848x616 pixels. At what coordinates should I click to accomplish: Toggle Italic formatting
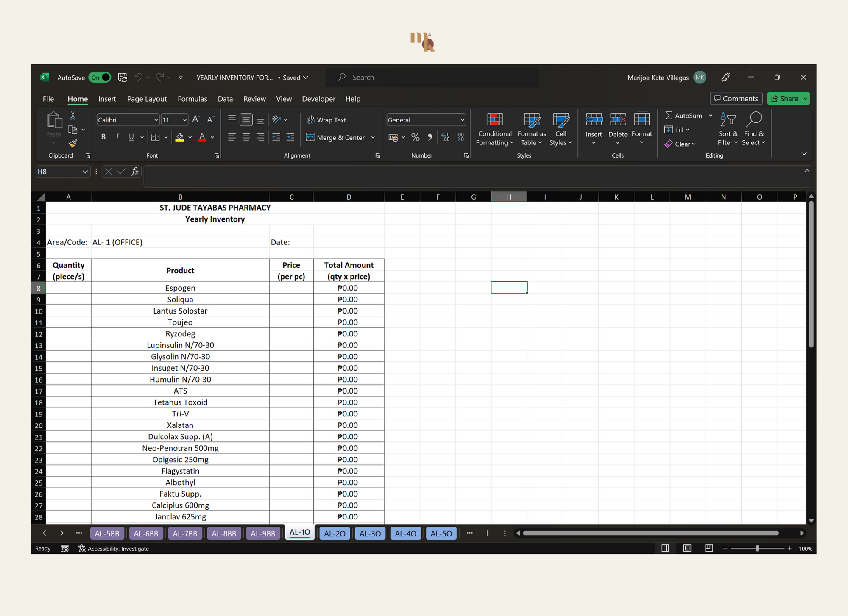coord(117,137)
